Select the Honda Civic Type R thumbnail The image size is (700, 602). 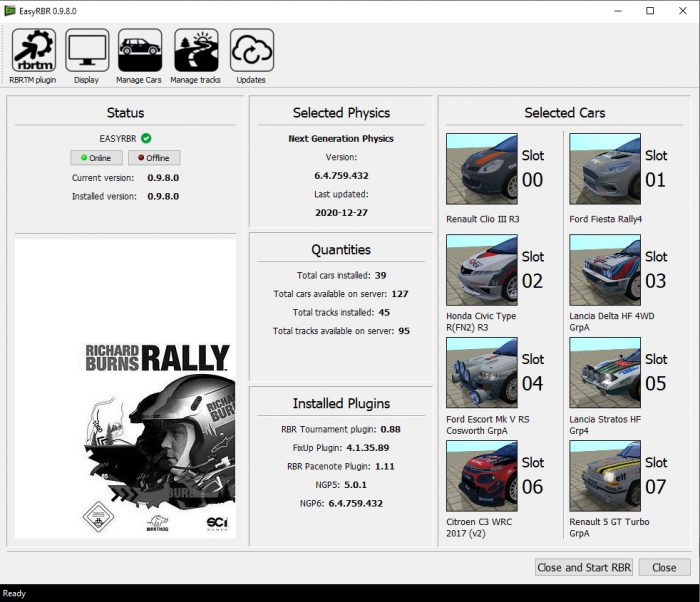(482, 270)
